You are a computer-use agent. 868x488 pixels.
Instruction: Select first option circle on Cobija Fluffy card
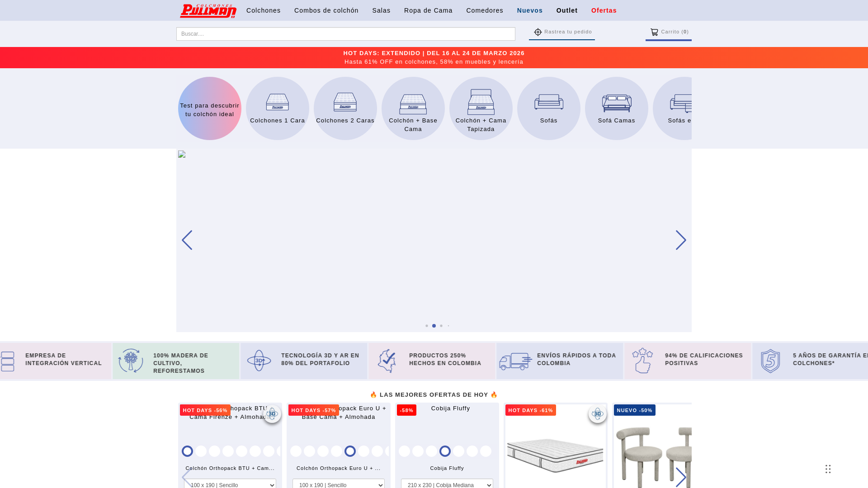pos(404,451)
